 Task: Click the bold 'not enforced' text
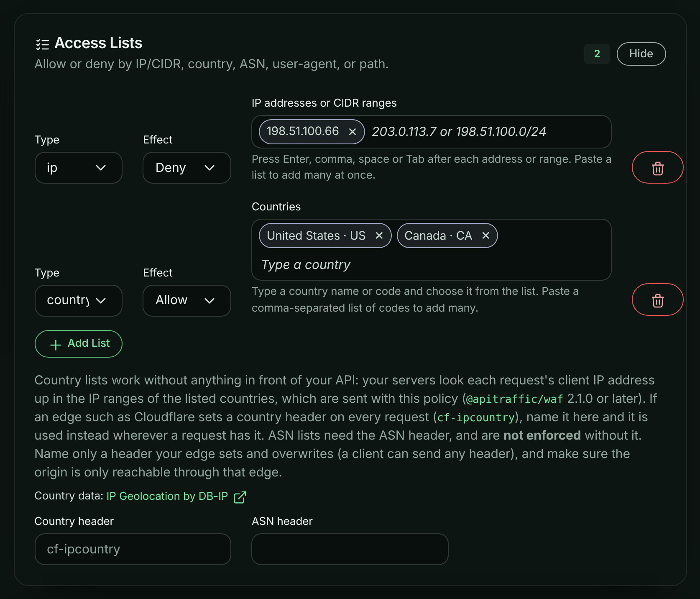tap(542, 435)
